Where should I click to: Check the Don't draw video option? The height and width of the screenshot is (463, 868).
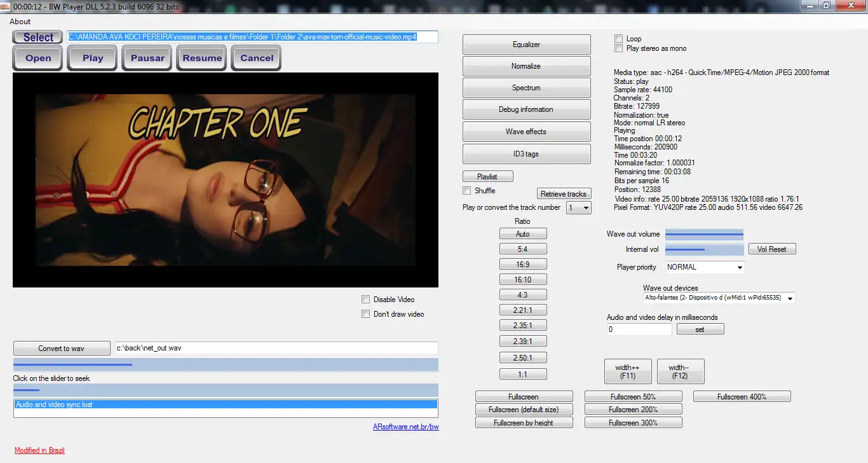coord(365,314)
